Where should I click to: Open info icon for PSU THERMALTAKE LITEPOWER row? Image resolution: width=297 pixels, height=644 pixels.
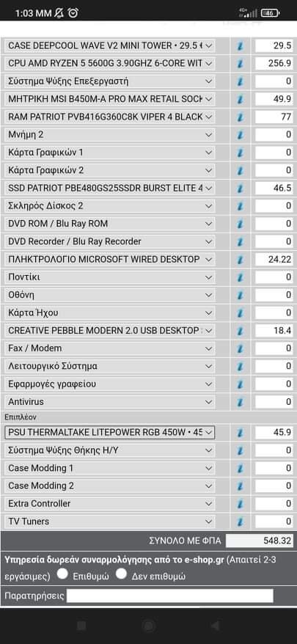click(241, 433)
